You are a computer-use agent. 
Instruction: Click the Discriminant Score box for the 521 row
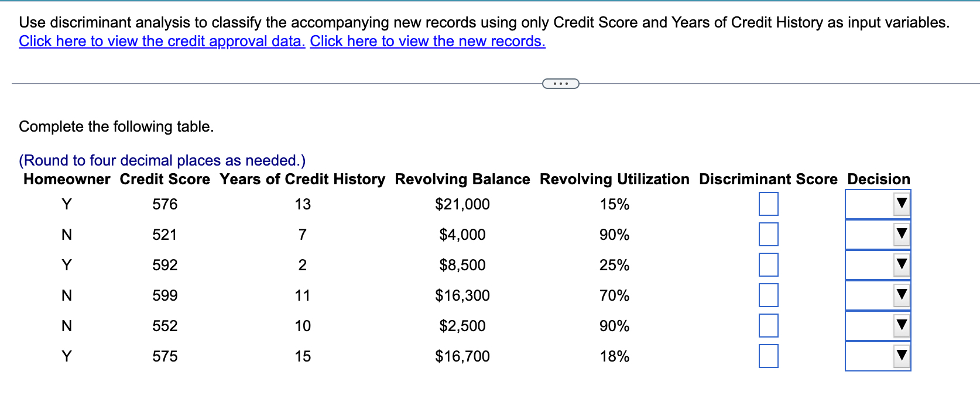pyautogui.click(x=767, y=235)
